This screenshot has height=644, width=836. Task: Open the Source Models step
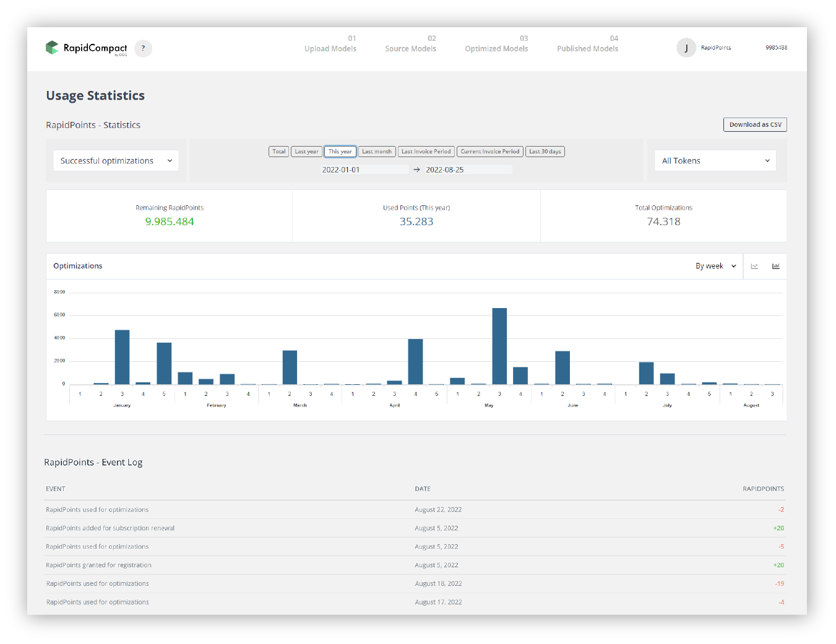click(411, 44)
